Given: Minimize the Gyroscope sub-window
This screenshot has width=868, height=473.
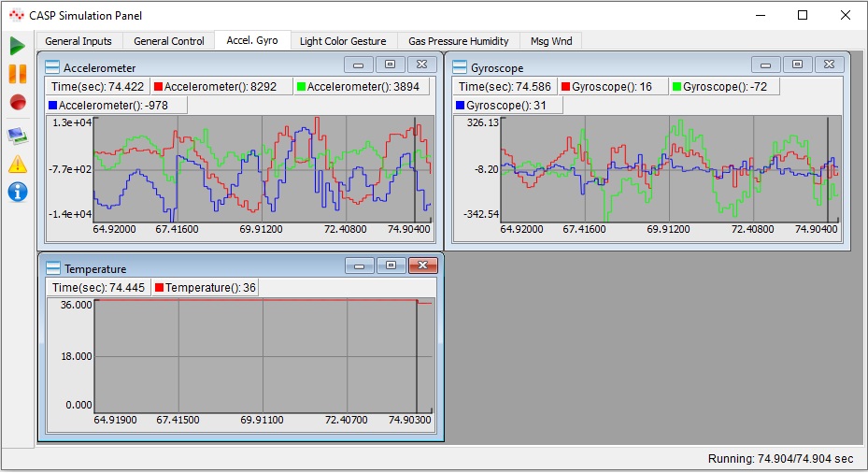Looking at the screenshot, I should coord(765,64).
